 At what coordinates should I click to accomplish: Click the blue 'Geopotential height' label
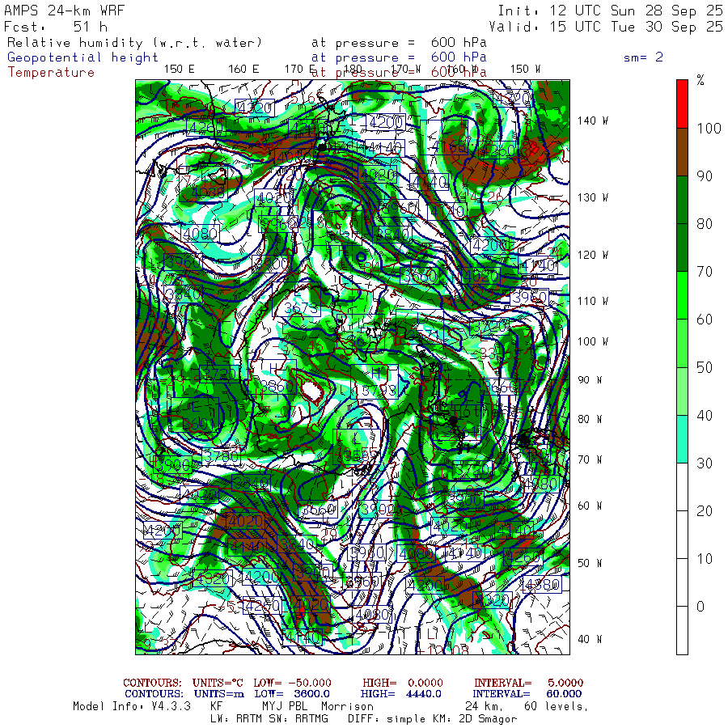pyautogui.click(x=83, y=57)
